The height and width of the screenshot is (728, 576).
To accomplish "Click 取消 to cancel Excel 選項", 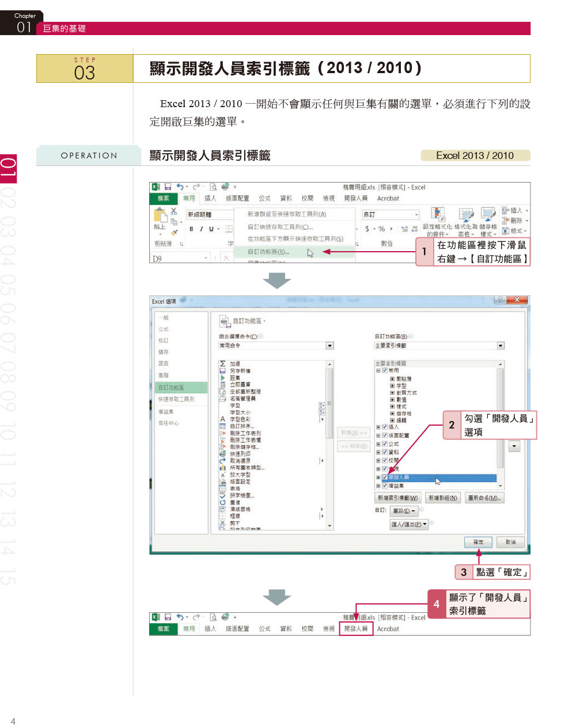I will coord(511,542).
